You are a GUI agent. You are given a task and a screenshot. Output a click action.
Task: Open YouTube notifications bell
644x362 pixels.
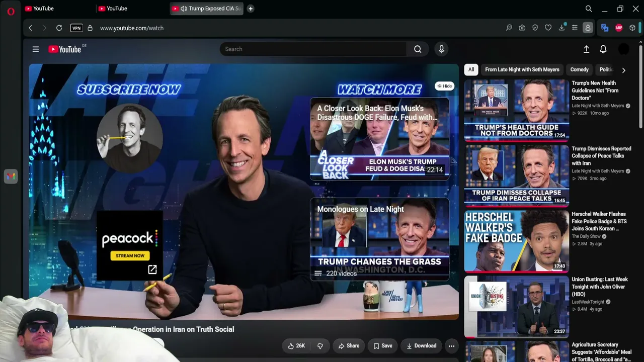[x=603, y=49]
